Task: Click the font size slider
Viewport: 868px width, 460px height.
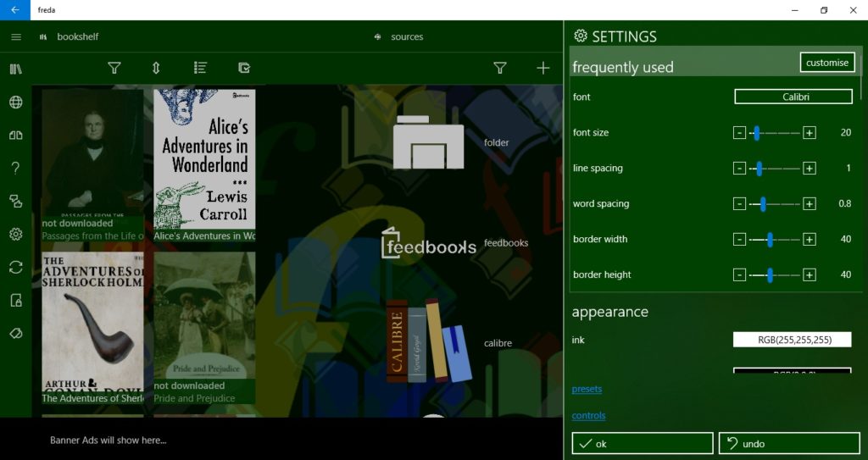Action: point(775,133)
